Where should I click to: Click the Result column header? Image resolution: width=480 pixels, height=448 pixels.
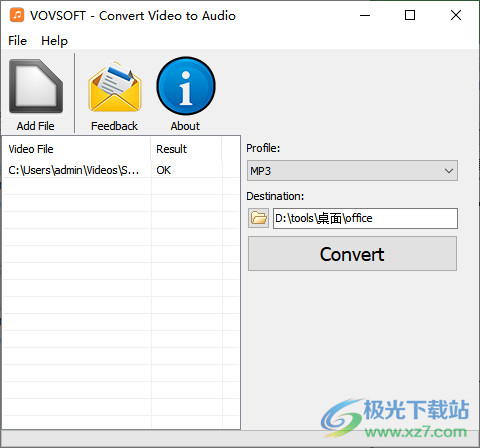(x=186, y=149)
